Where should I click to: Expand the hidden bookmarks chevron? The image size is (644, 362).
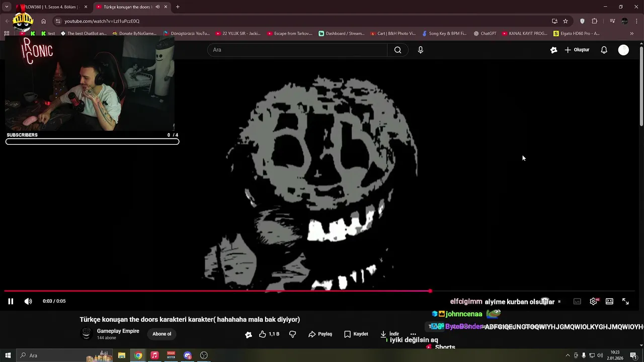pyautogui.click(x=632, y=34)
